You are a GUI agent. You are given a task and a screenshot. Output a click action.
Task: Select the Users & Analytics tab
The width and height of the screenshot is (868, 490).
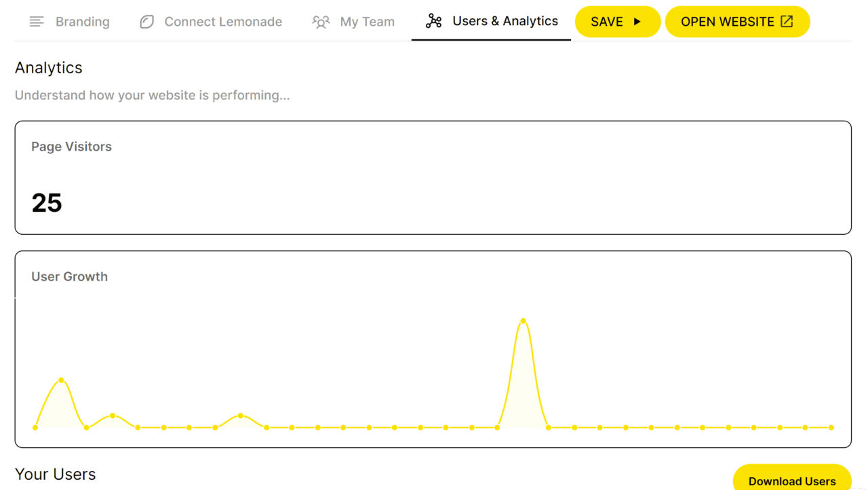(x=505, y=21)
